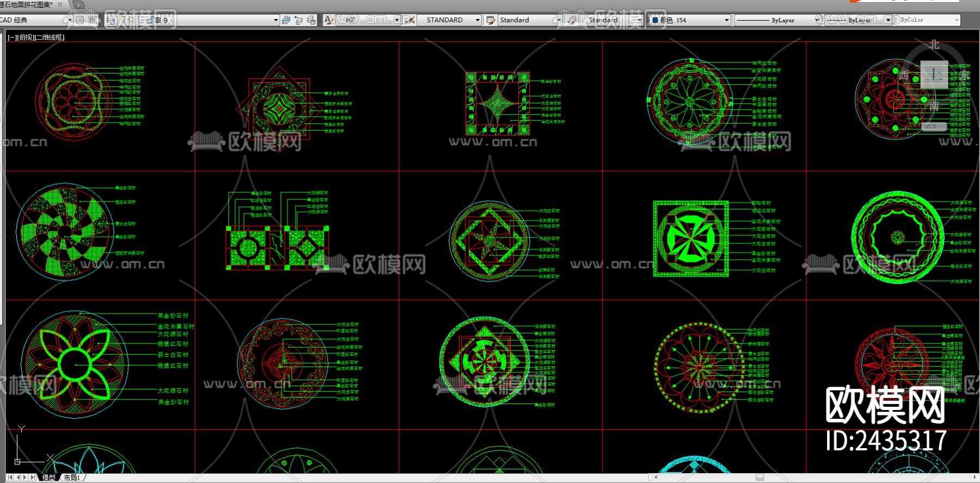The height and width of the screenshot is (483, 980).
Task: Switch to the 布局1 layout tab
Action: [71, 478]
